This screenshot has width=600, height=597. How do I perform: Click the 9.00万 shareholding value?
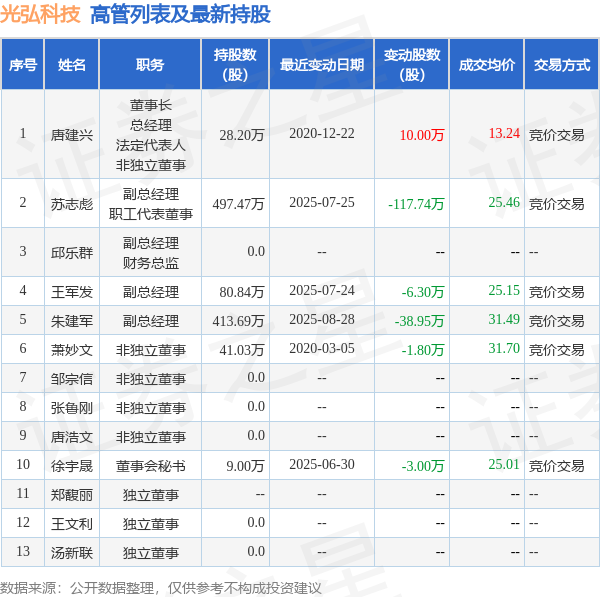tap(245, 466)
